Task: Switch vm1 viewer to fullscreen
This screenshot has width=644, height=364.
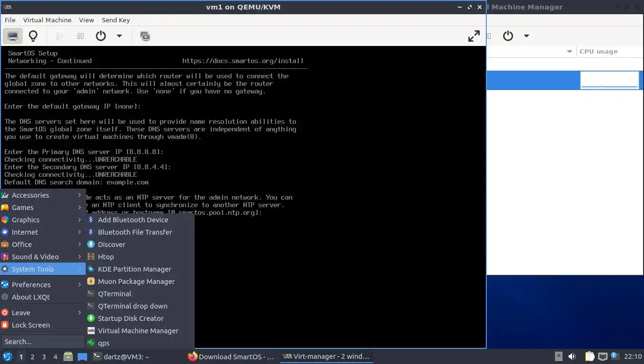Action: 474,36
